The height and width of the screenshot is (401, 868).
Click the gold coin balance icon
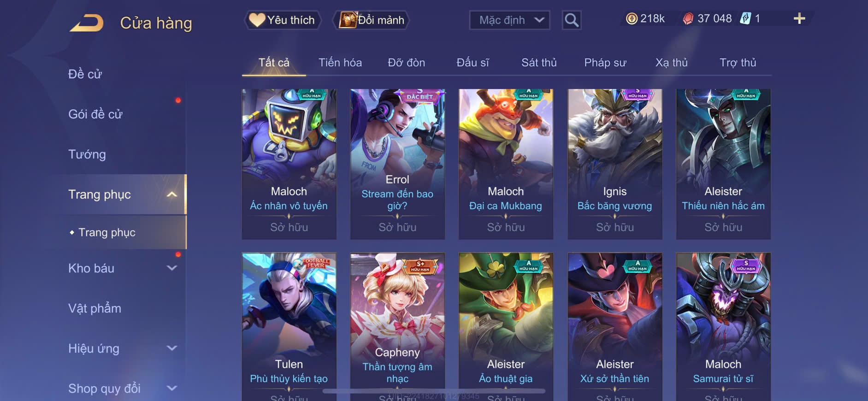(x=632, y=18)
